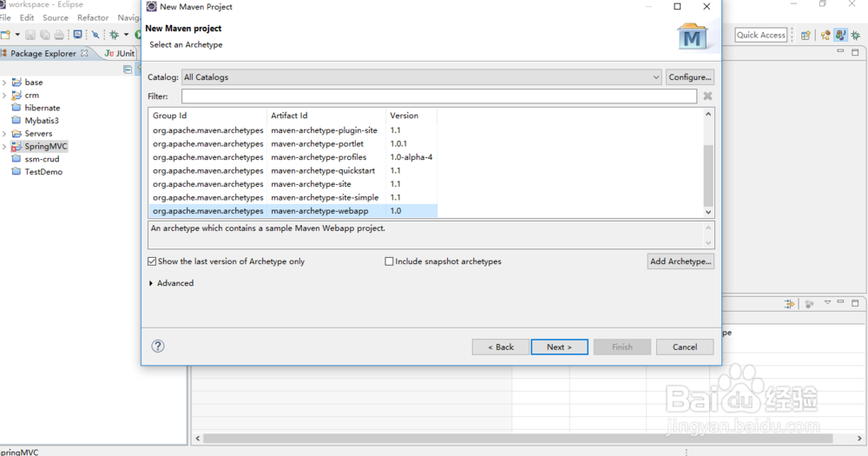Select the maven-archetype-plugin-site row
This screenshot has width=868, height=456.
click(293, 130)
